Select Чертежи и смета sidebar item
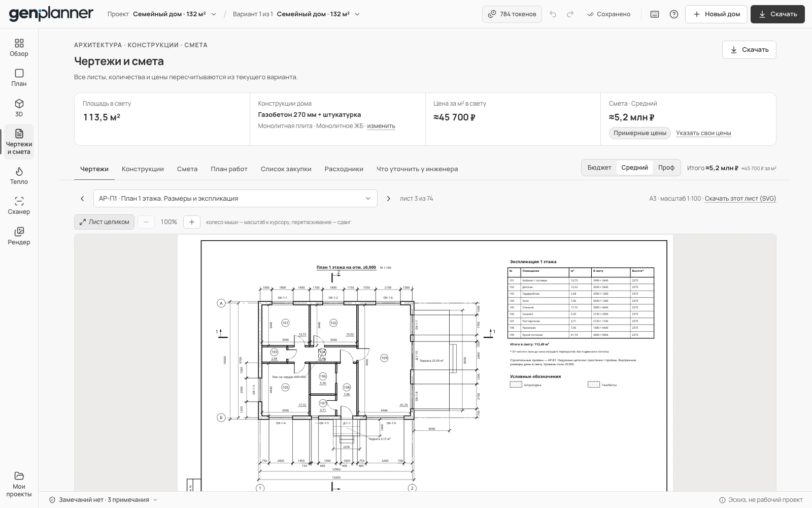 tap(19, 142)
